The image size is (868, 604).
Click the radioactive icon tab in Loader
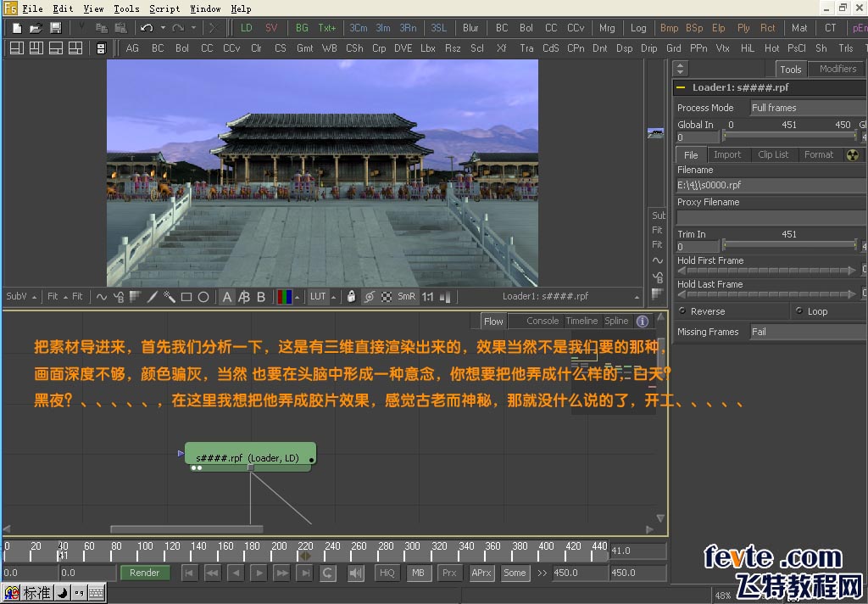[x=853, y=155]
